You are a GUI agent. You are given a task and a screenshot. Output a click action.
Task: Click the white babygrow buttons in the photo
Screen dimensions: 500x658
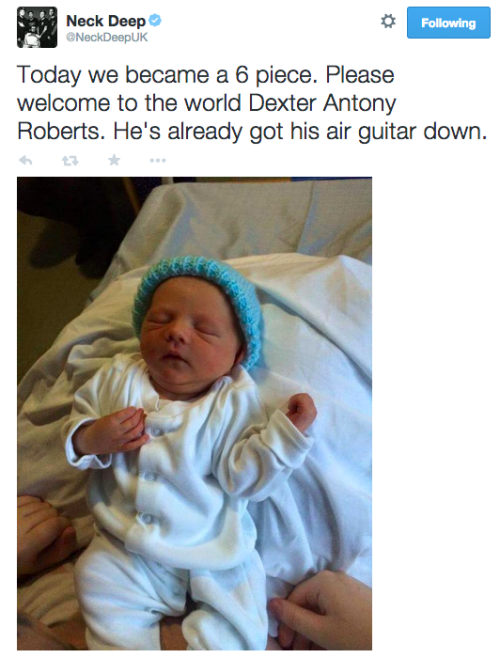(x=151, y=474)
